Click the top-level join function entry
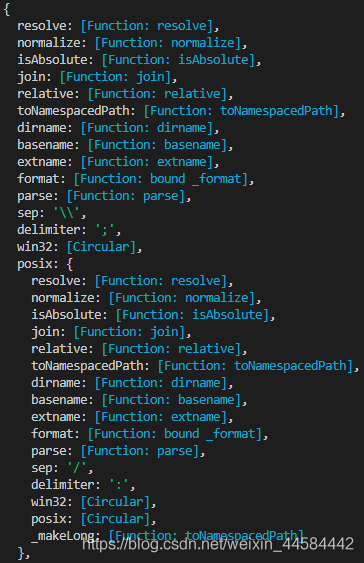This screenshot has width=364, height=563. point(97,77)
